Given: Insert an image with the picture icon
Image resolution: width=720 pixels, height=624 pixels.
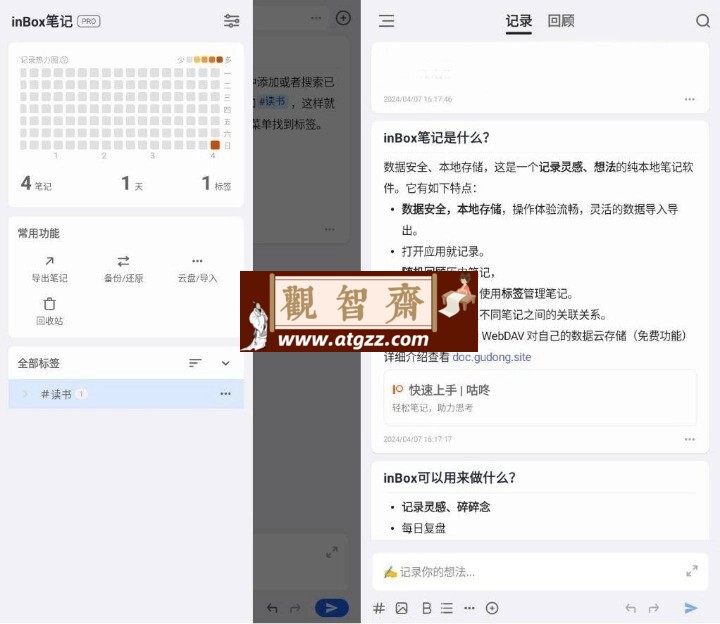Looking at the screenshot, I should [401, 608].
